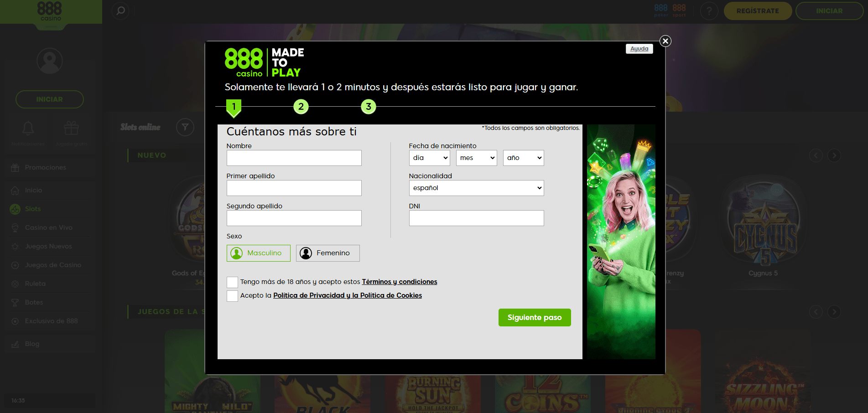
Task: Click previous arrow in Juegos de la semana carousel
Action: click(x=816, y=312)
